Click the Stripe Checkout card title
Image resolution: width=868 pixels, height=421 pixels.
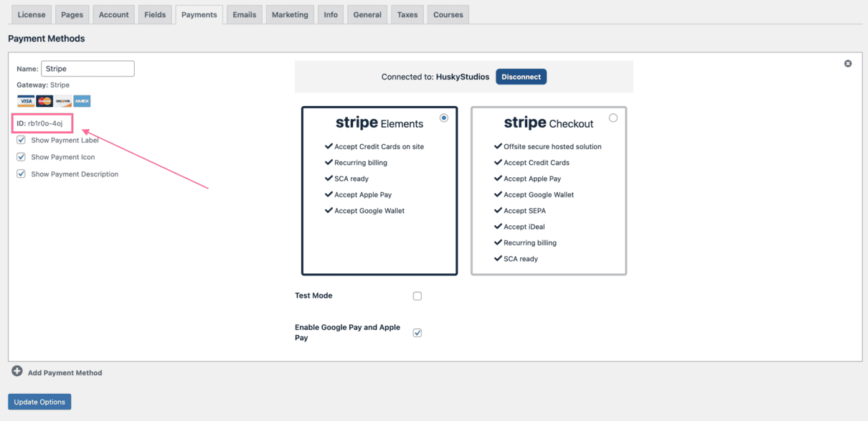coord(549,123)
